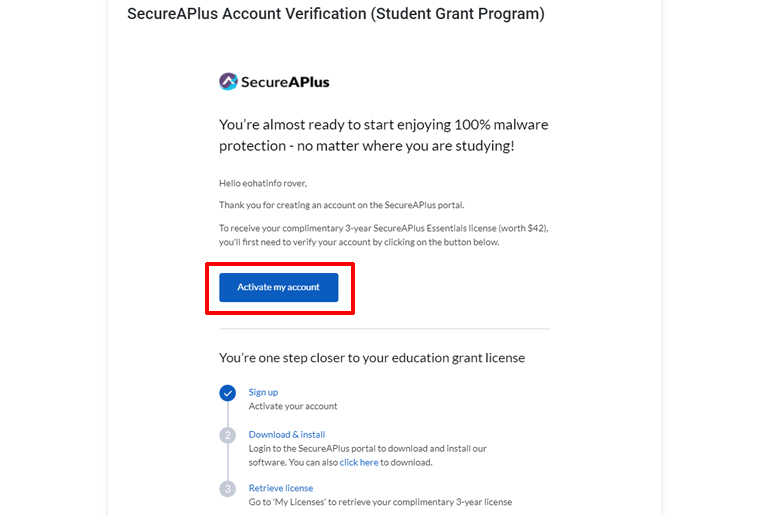Viewport: 780px width, 515px height.
Task: Click the SecureAPlus Account Verification email subject
Action: (336, 14)
